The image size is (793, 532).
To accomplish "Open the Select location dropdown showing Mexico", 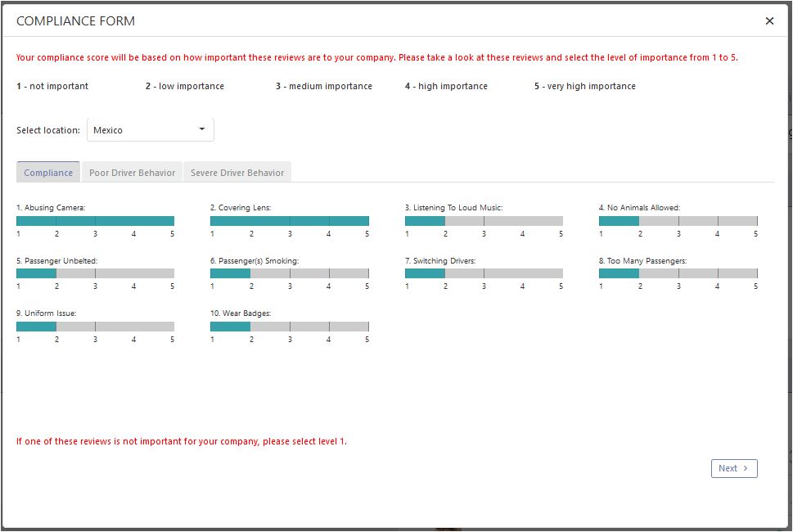I will tap(151, 130).
